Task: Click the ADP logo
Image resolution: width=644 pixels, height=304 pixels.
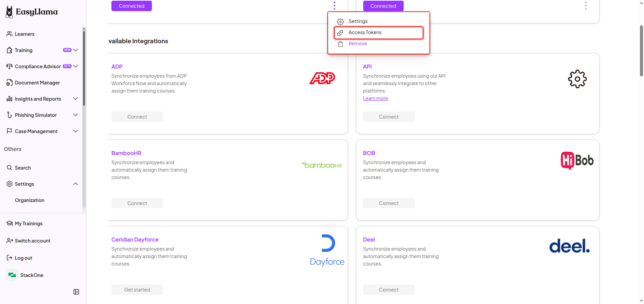Action: click(322, 78)
